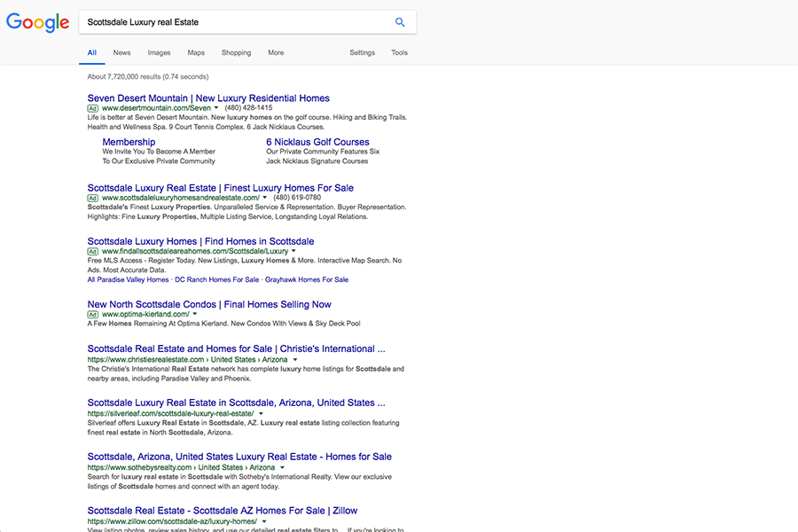Image resolution: width=798 pixels, height=532 pixels.
Task: Open the Settings menu
Action: tap(362, 52)
